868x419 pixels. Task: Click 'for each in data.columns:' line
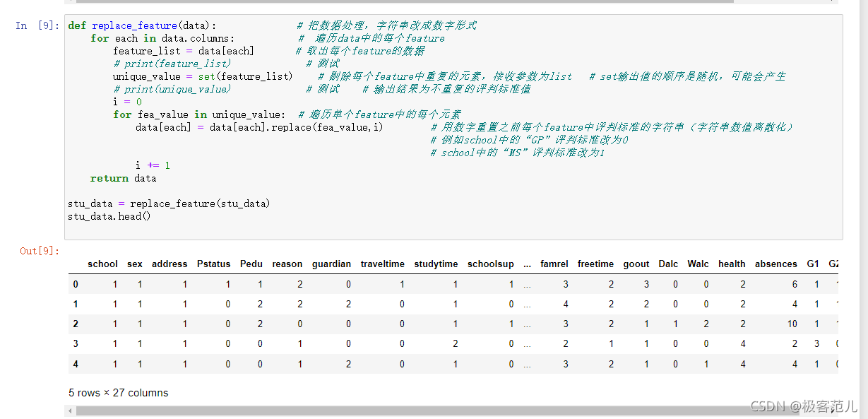coord(163,38)
